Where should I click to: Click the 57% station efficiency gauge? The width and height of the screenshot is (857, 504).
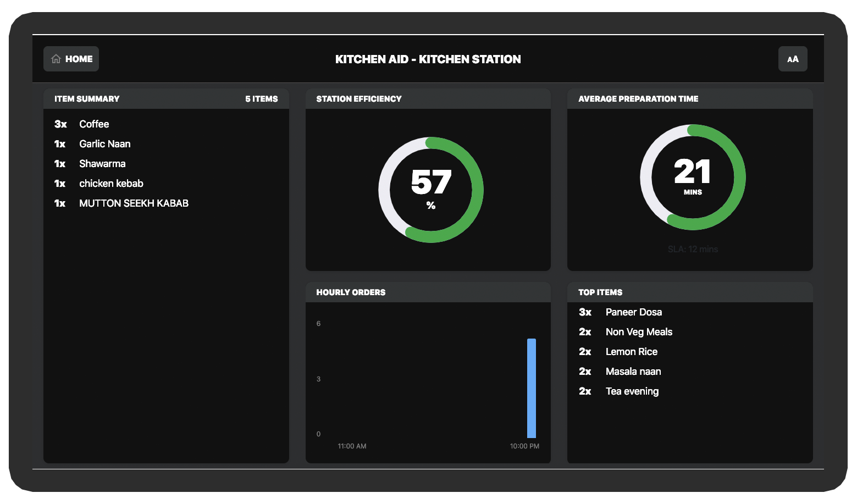[x=430, y=190]
